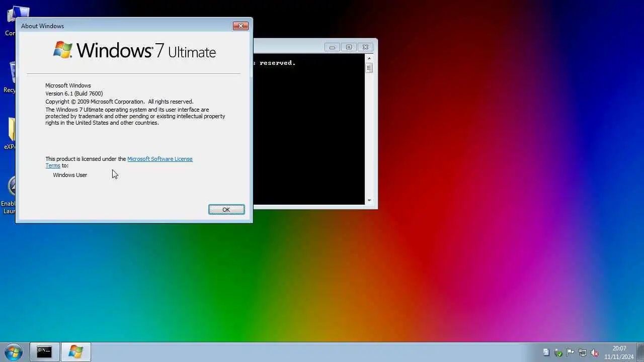Open the Start menu orb
This screenshot has height=362, width=644.
coord(14,352)
